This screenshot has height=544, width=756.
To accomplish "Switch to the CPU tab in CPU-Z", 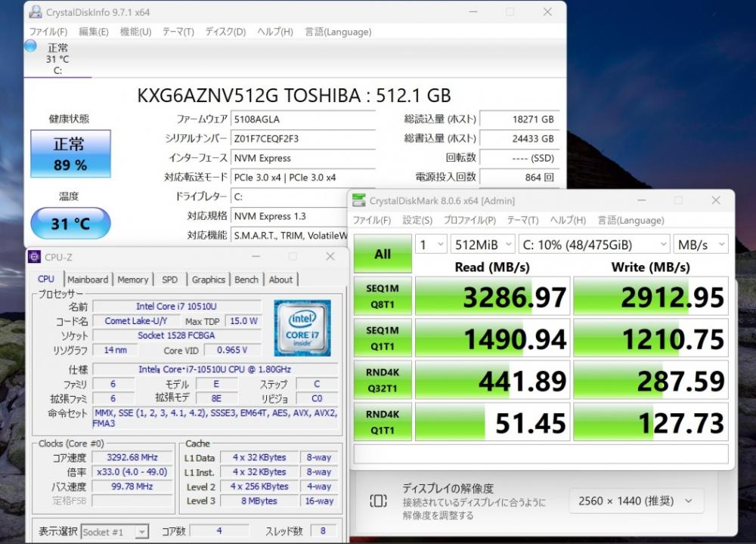I will pyautogui.click(x=46, y=279).
